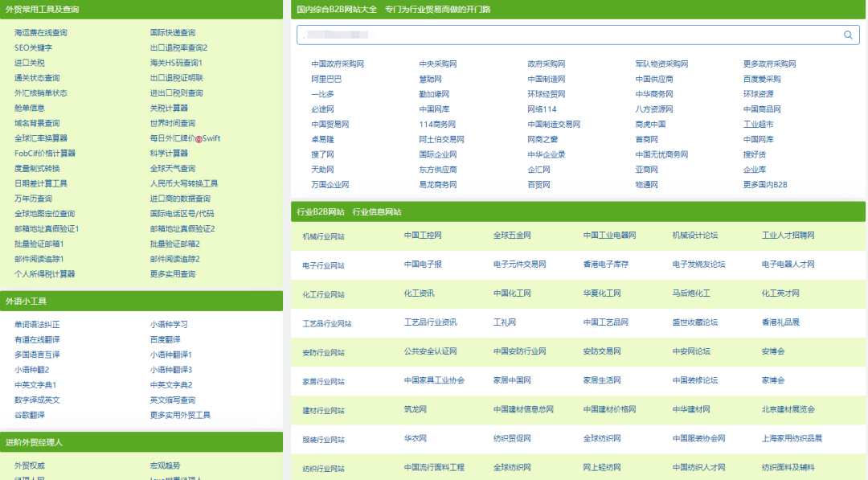Open 国际快递查询 link
Image resolution: width=868 pixels, height=480 pixels.
click(x=173, y=33)
